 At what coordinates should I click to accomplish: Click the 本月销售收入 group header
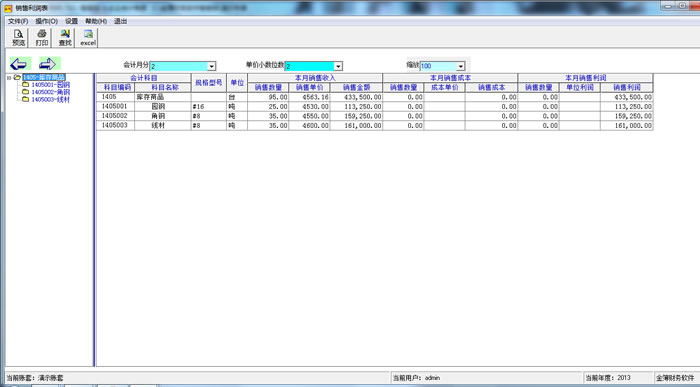(x=315, y=78)
